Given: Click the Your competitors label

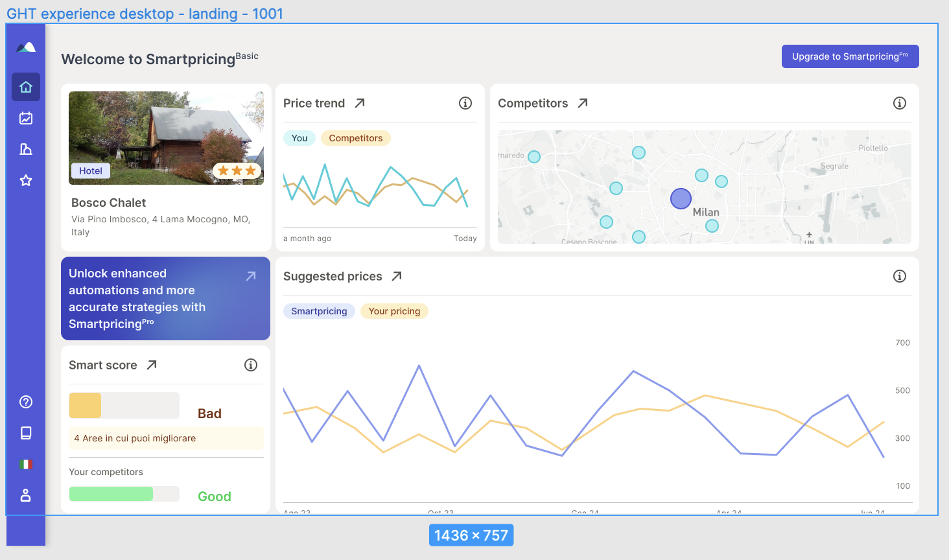Looking at the screenshot, I should 106,472.
